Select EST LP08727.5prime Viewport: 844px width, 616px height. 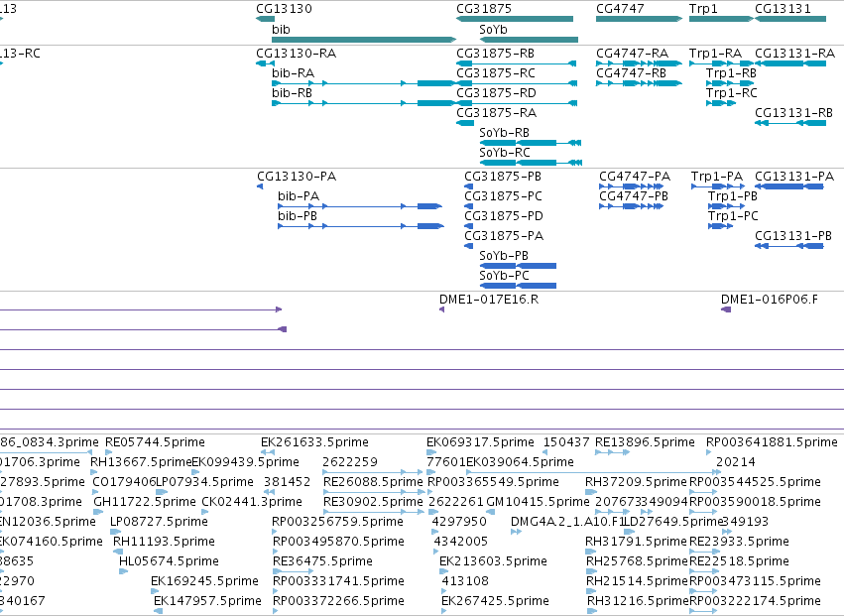tap(116, 532)
